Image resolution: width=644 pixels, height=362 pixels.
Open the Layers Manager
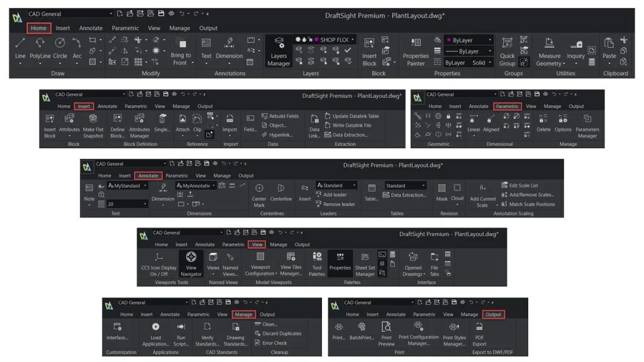[279, 50]
